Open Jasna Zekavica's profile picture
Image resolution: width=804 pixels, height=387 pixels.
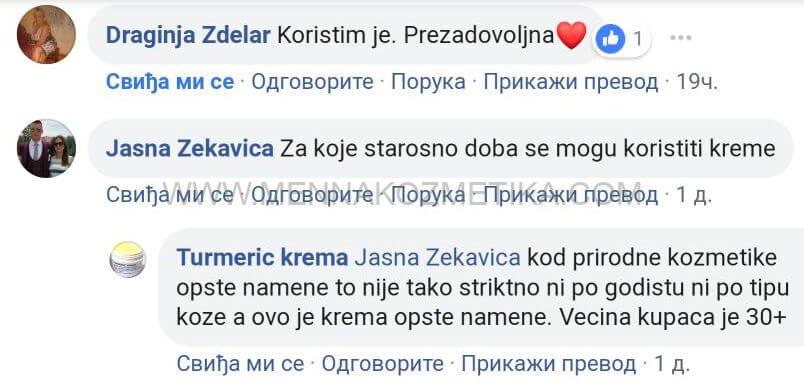46,149
